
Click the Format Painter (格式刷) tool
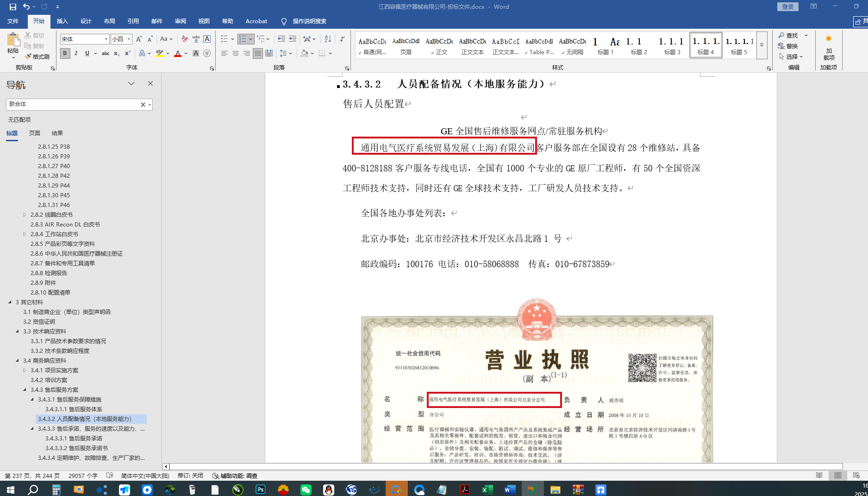[x=37, y=57]
